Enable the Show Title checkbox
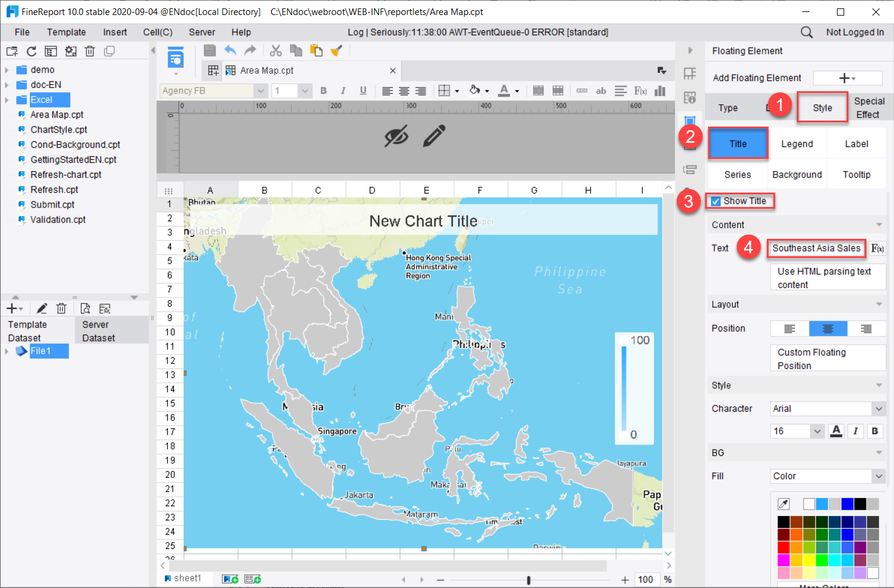Viewport: 894px width, 588px height. [715, 201]
